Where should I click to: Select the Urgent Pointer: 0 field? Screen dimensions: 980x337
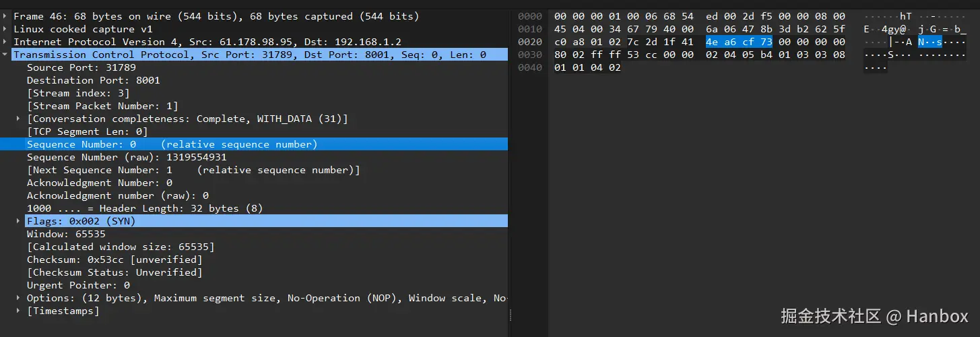[78, 285]
